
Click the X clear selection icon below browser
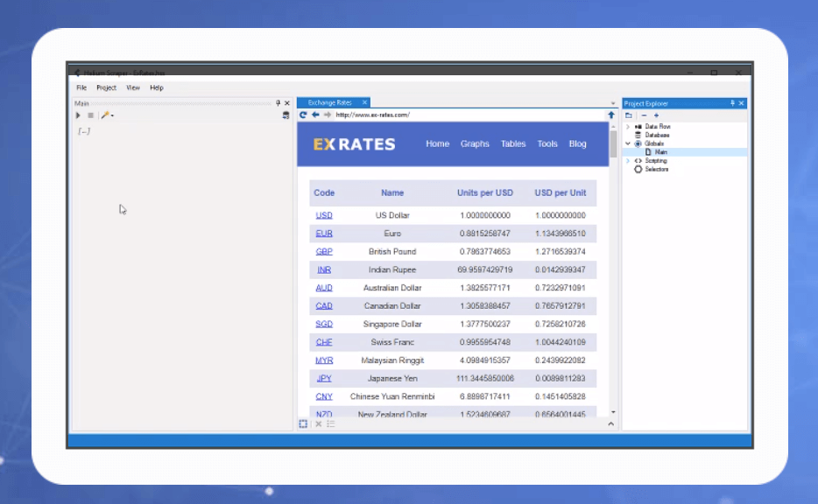pos(318,424)
